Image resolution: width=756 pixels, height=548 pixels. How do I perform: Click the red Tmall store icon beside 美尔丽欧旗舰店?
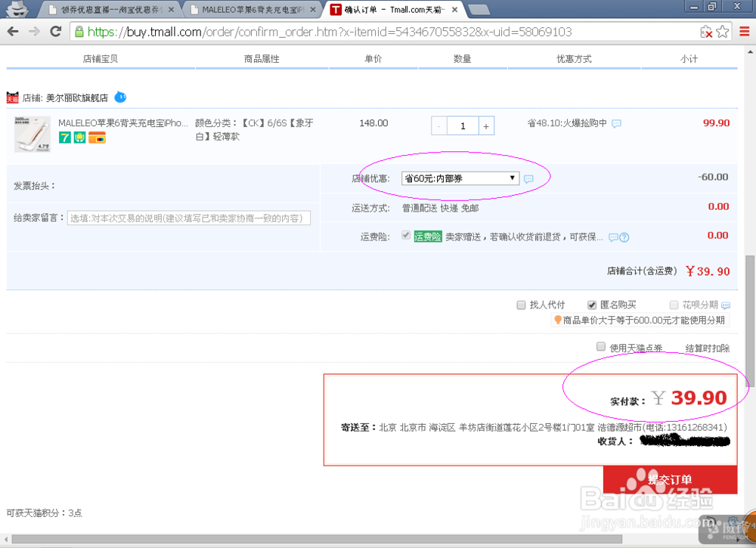(12, 98)
